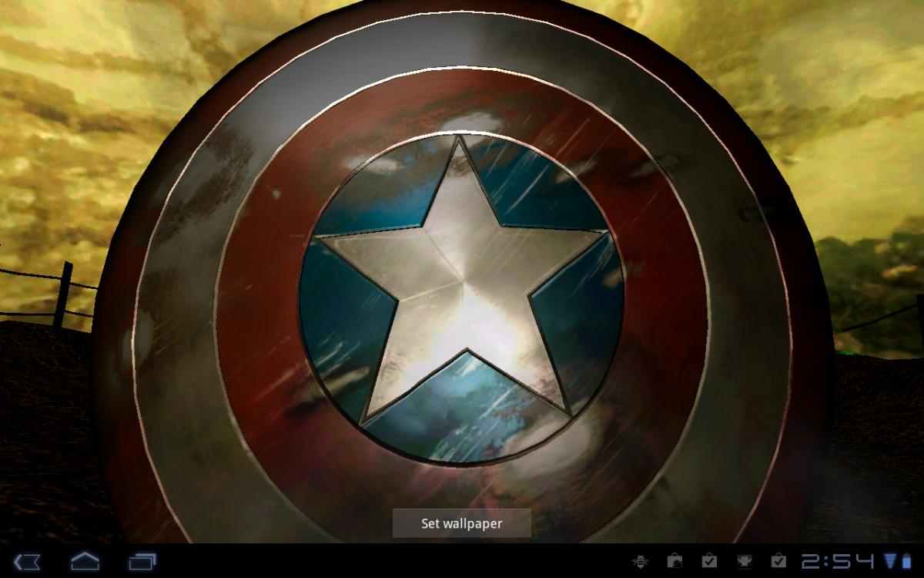
Task: Tap the silver star on the shield wallpaper
Action: click(x=462, y=281)
